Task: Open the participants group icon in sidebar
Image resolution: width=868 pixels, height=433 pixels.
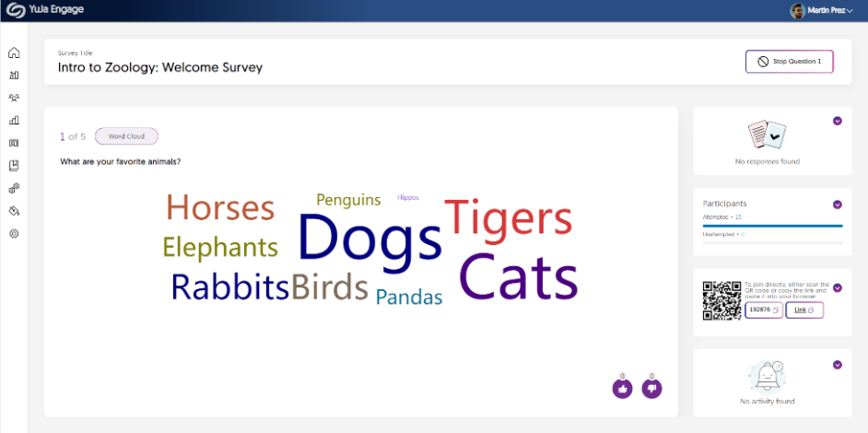Action: (x=14, y=98)
